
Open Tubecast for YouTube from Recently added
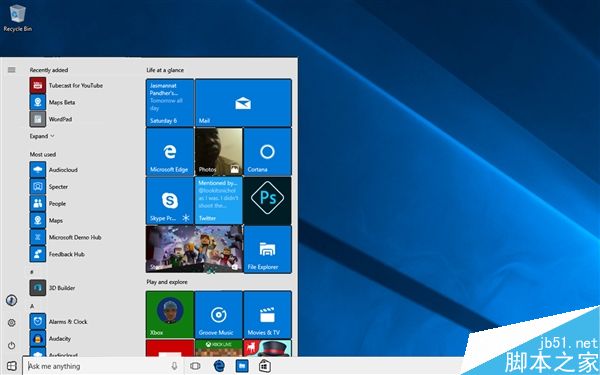coord(66,85)
